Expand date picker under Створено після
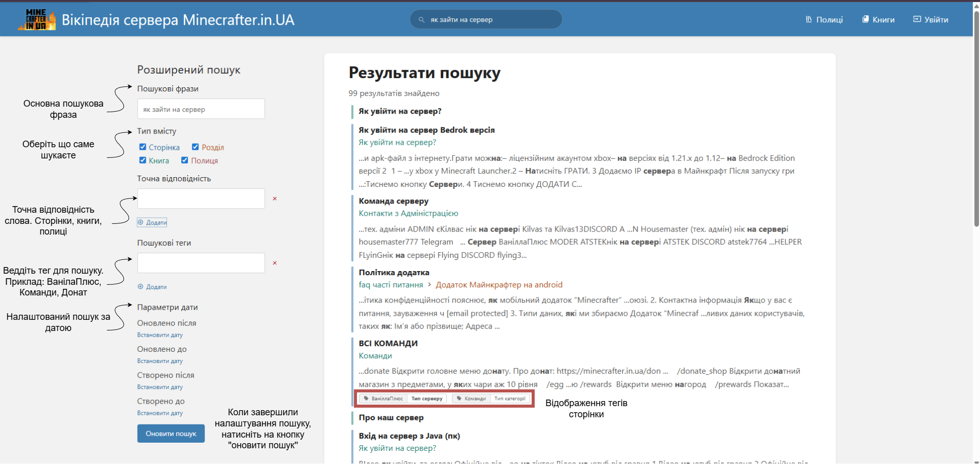Screen dimensions: 980x464 160,387
